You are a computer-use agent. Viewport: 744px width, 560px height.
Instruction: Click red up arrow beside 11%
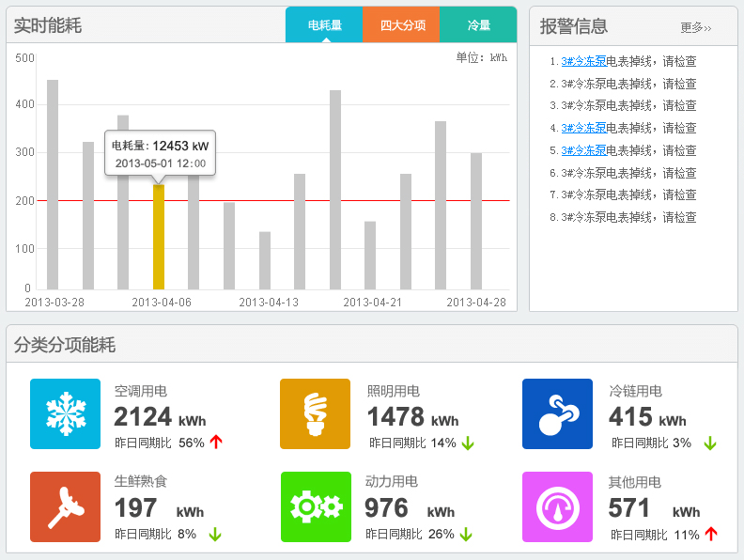click(711, 534)
